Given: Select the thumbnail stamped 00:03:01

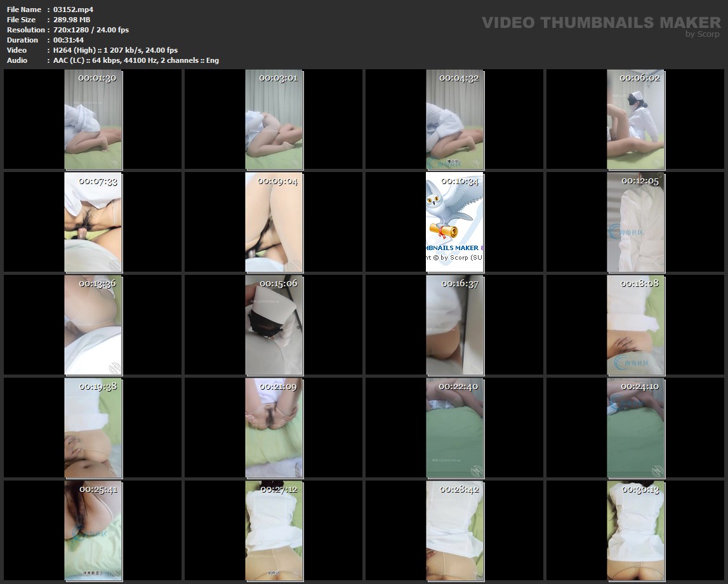Looking at the screenshot, I should pyautogui.click(x=274, y=119).
